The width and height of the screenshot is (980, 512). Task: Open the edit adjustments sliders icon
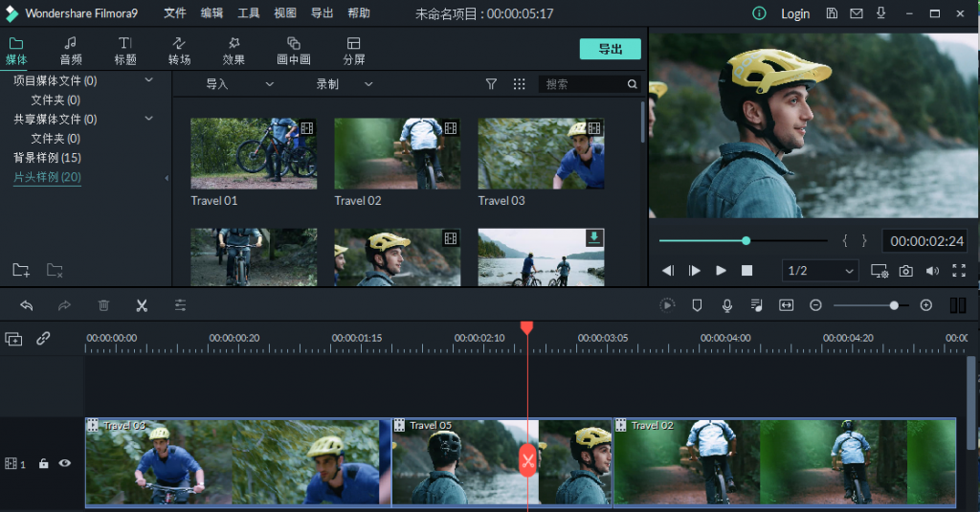[180, 305]
